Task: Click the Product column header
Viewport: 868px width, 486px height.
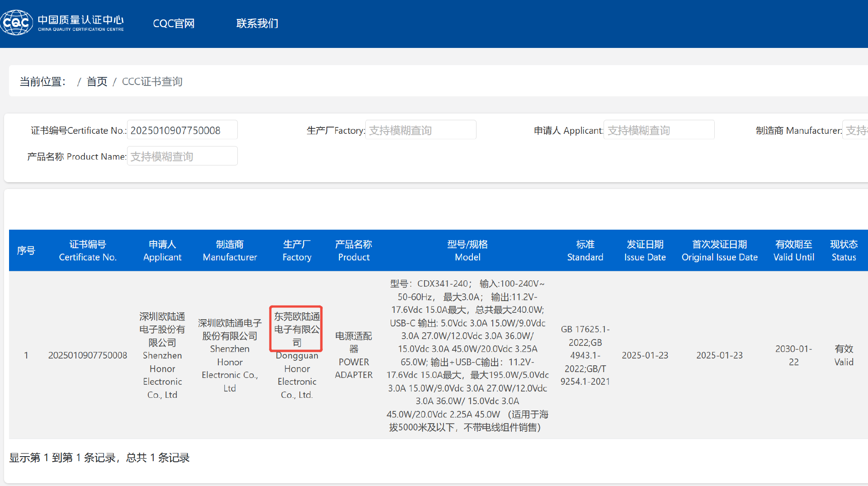Action: (354, 250)
